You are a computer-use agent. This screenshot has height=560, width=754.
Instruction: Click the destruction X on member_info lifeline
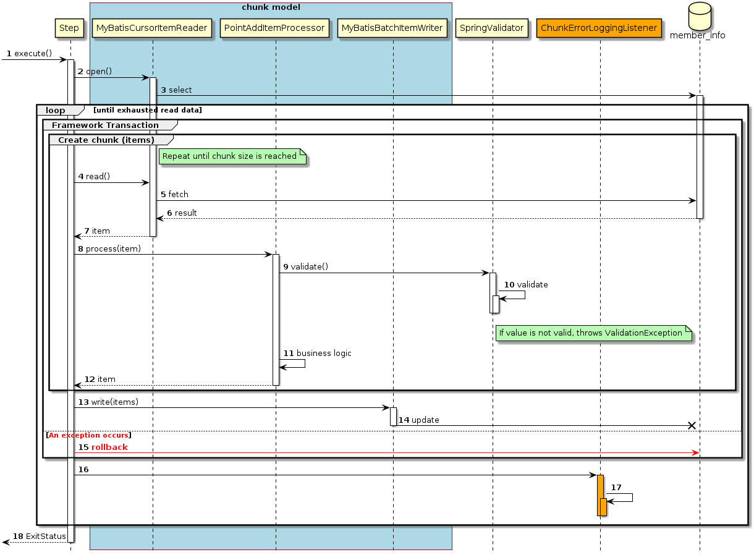[x=691, y=425]
